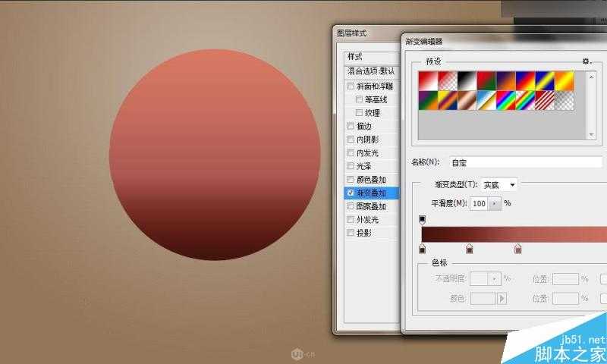Image resolution: width=607 pixels, height=364 pixels.
Task: Pick the copper gradient preset
Action: click(467, 101)
